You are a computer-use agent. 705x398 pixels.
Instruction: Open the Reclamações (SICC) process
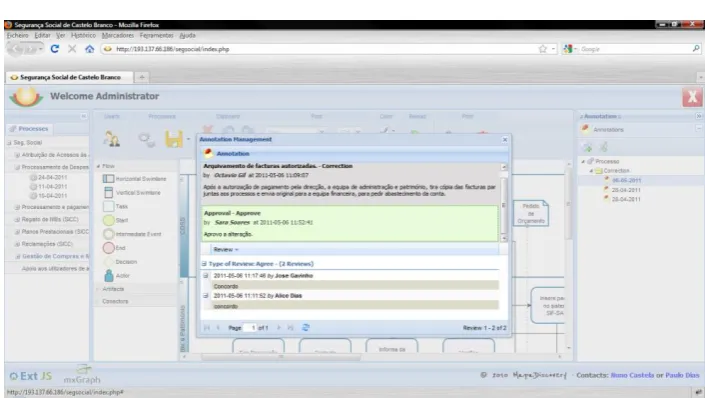tap(43, 244)
